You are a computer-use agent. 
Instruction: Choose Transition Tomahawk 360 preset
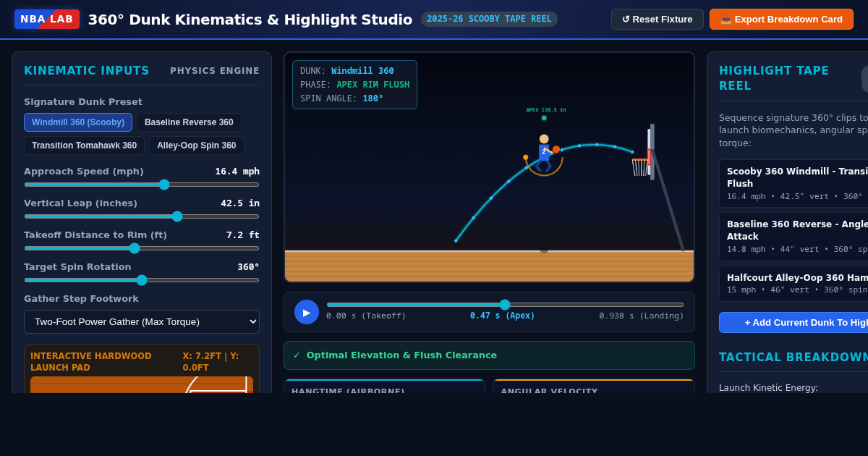(x=84, y=145)
